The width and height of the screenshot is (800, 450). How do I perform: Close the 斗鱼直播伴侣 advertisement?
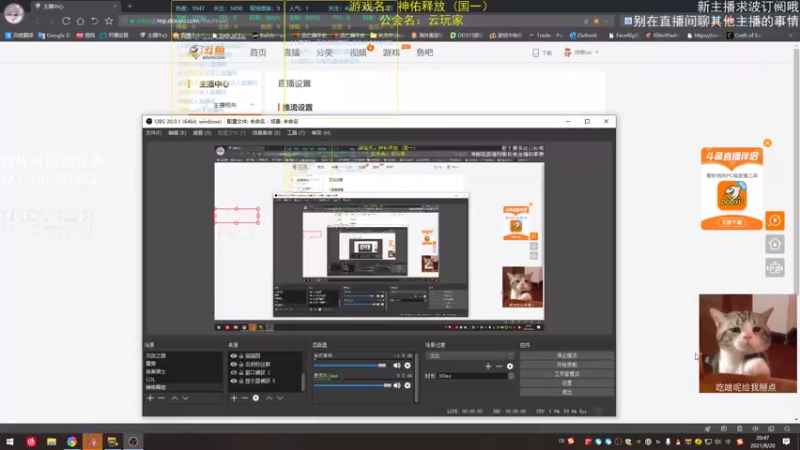[767, 143]
